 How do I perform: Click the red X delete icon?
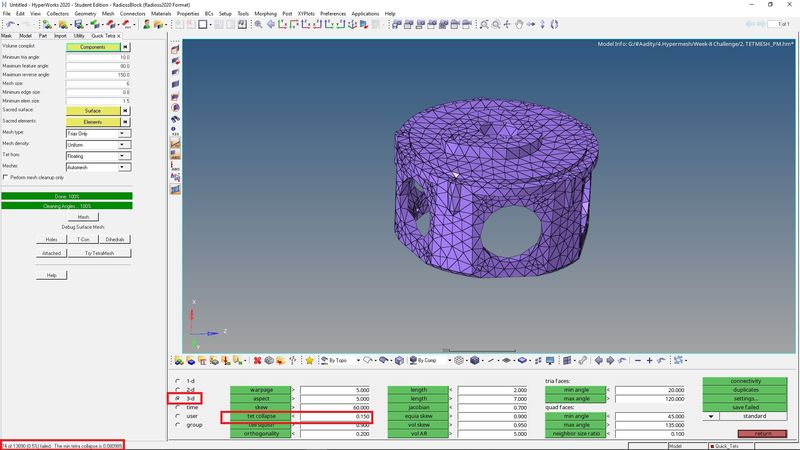(257, 361)
